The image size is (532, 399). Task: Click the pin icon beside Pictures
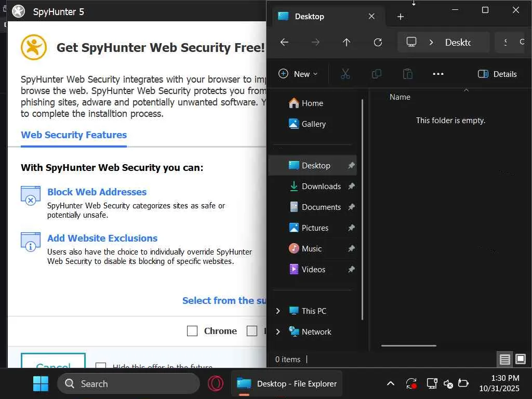click(351, 228)
